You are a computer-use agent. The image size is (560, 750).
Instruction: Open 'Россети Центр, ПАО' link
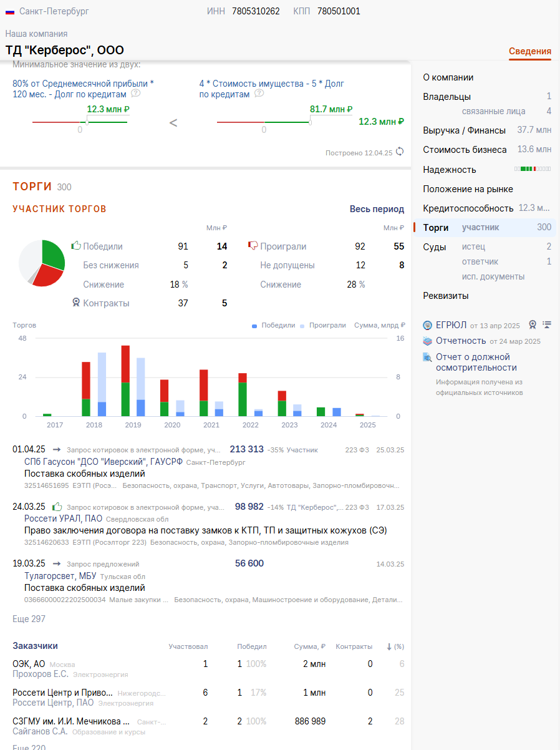[x=53, y=703]
